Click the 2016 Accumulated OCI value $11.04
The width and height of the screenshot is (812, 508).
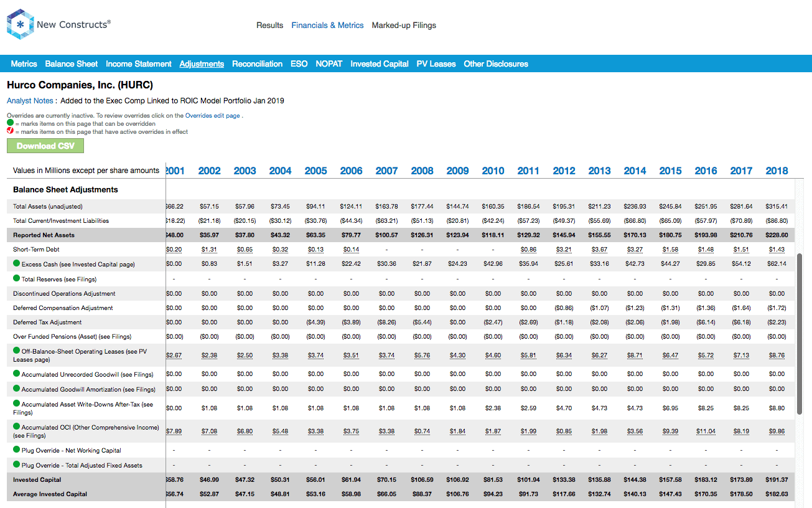[706, 431]
